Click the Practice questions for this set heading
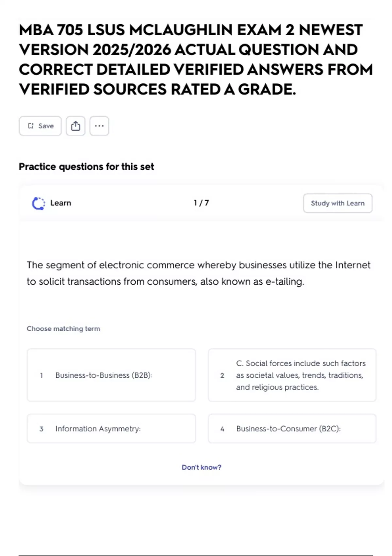This screenshot has width=392, height=556. point(86,166)
